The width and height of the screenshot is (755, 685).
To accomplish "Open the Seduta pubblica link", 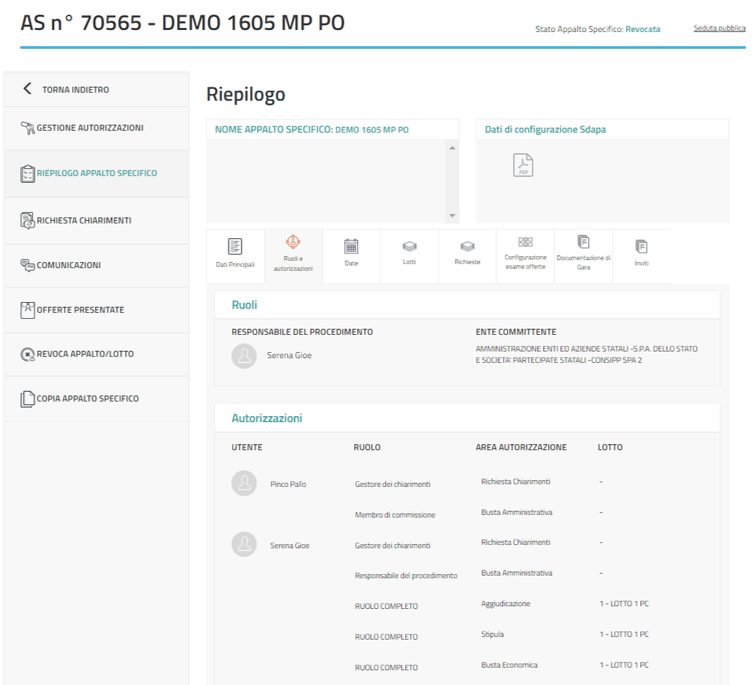I will point(719,29).
